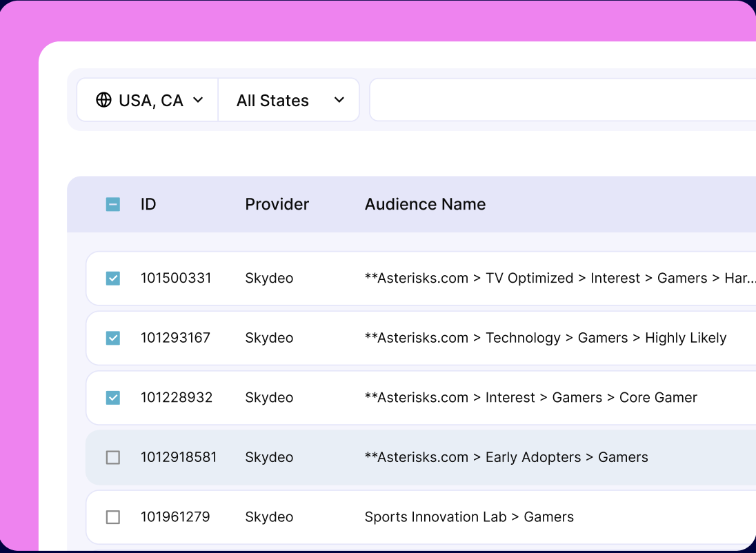Select the TV Optimized audience name
The width and height of the screenshot is (756, 553).
pyautogui.click(x=560, y=278)
